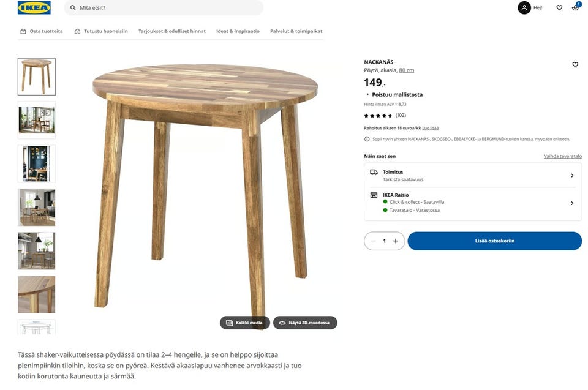Open the wishlist heart in header
Viewport: 588px width, 390px height.
coord(559,8)
